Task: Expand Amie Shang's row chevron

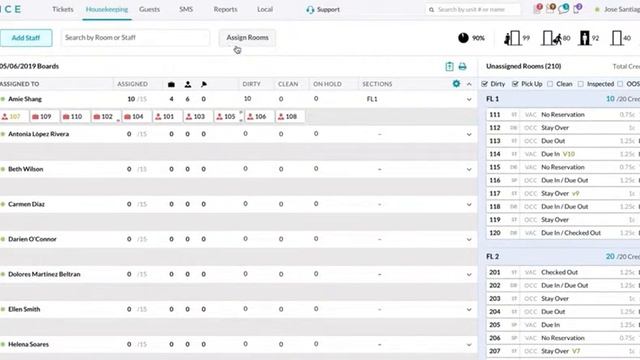Action: (469, 99)
